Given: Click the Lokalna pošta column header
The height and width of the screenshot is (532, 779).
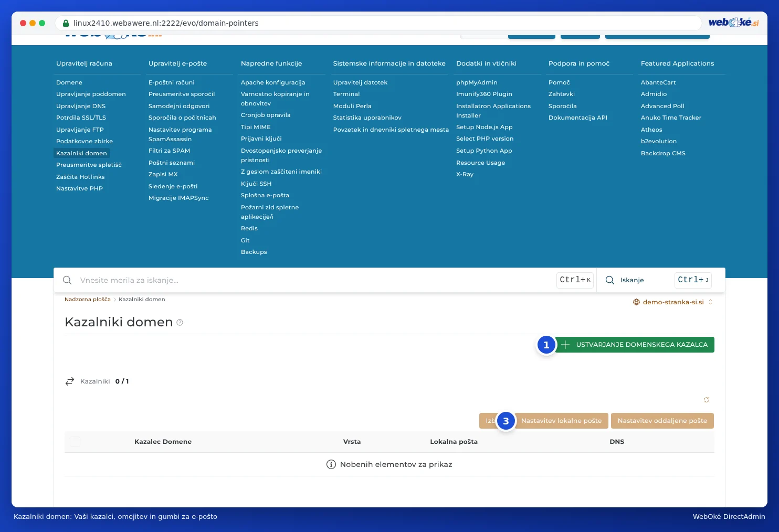Looking at the screenshot, I should coord(454,442).
